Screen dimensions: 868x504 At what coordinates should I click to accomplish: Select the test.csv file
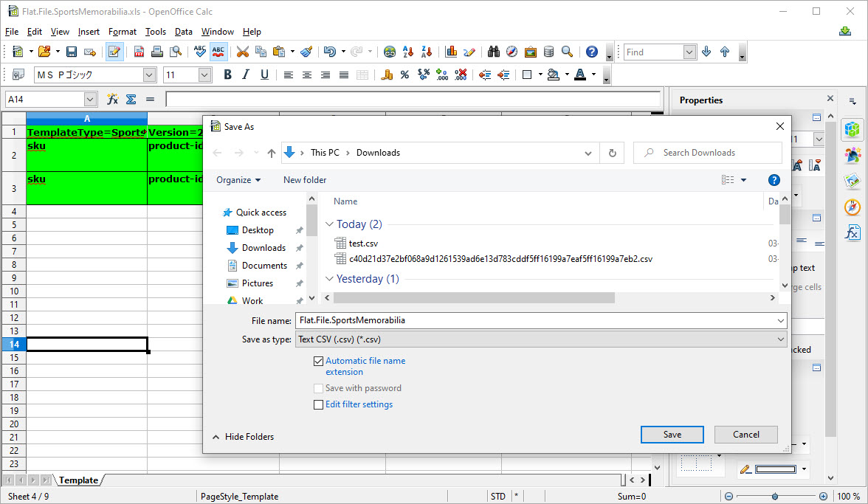coord(363,244)
